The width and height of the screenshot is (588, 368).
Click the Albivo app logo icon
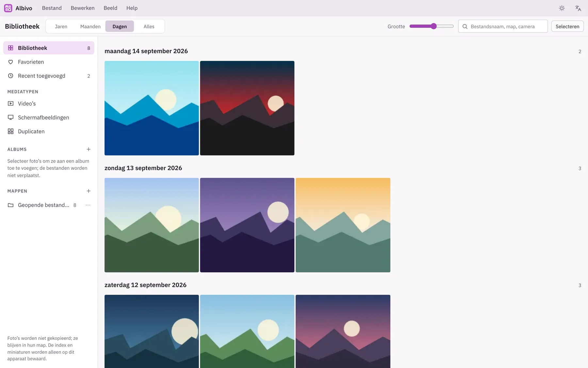[x=8, y=8]
